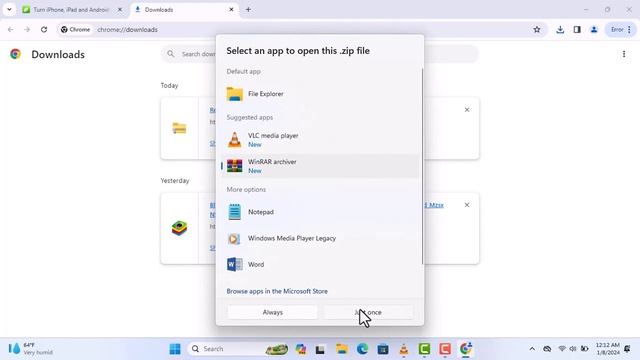Choose Windows Media Player Legacy

(320, 238)
